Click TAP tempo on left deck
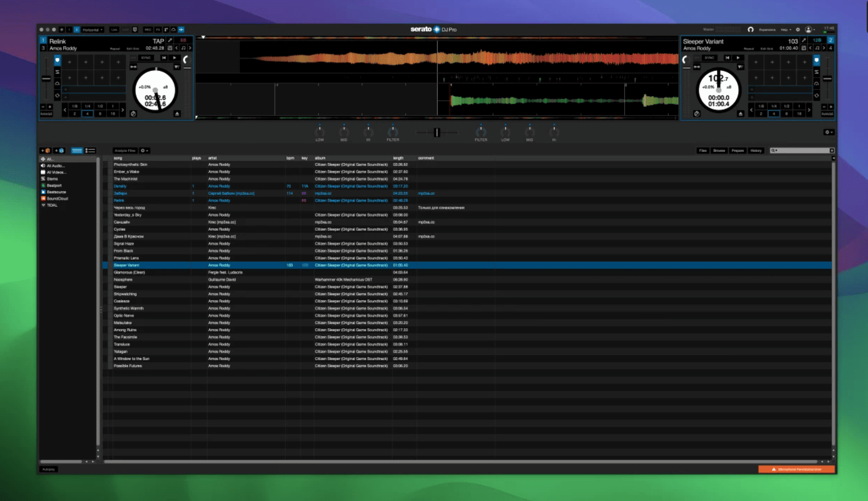 click(158, 41)
